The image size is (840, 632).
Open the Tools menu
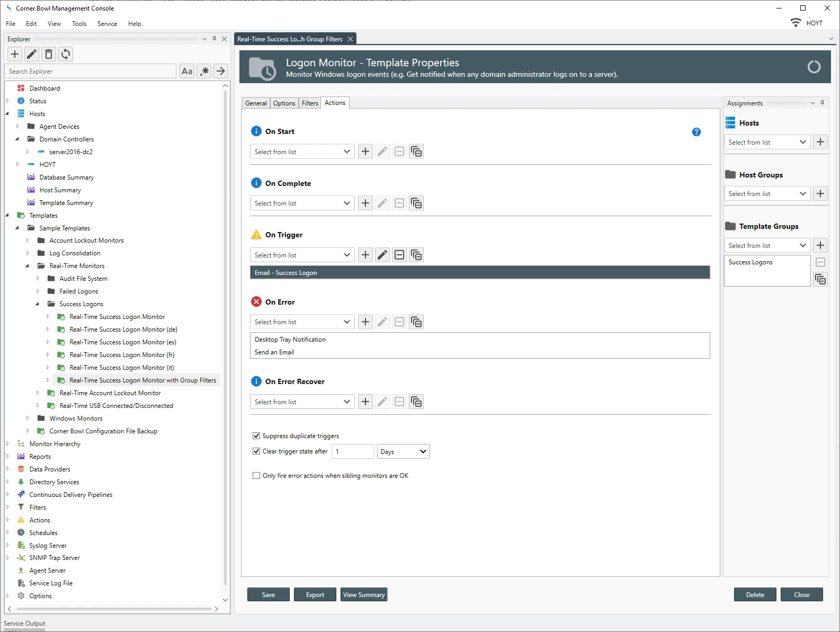point(79,24)
